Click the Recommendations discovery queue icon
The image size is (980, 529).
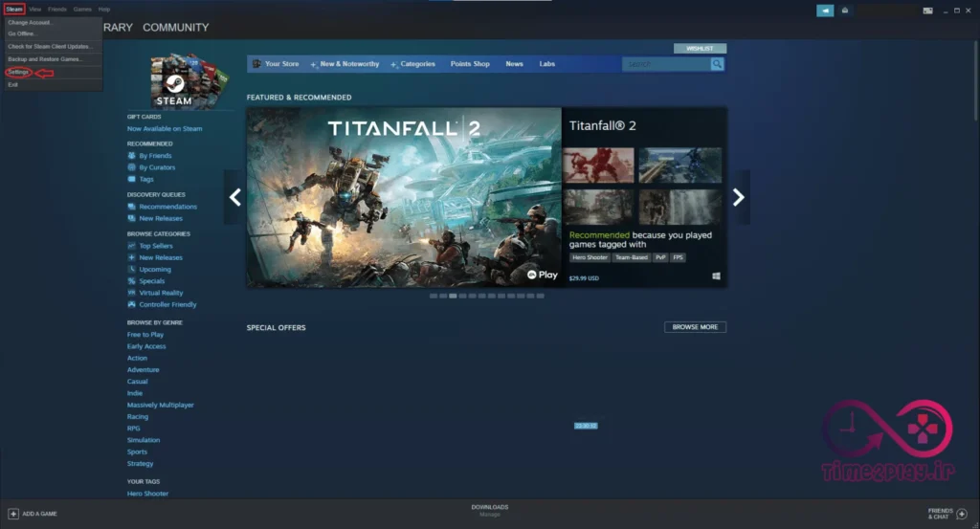131,207
